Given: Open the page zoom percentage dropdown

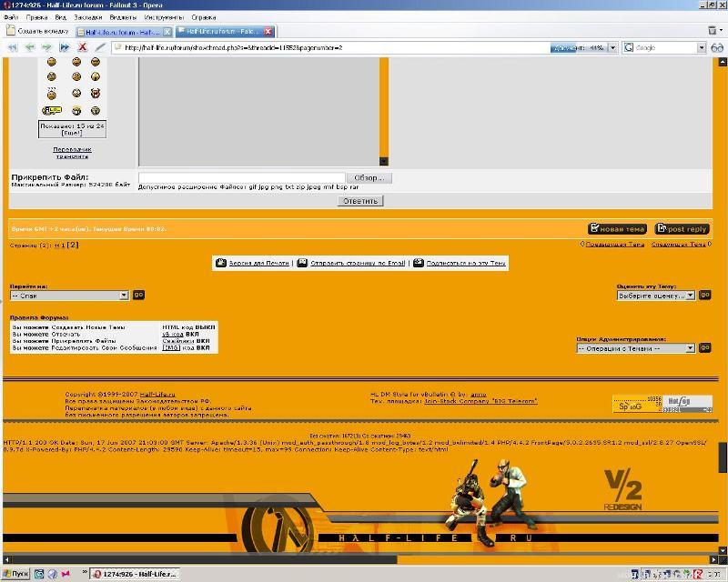Looking at the screenshot, I should point(612,47).
